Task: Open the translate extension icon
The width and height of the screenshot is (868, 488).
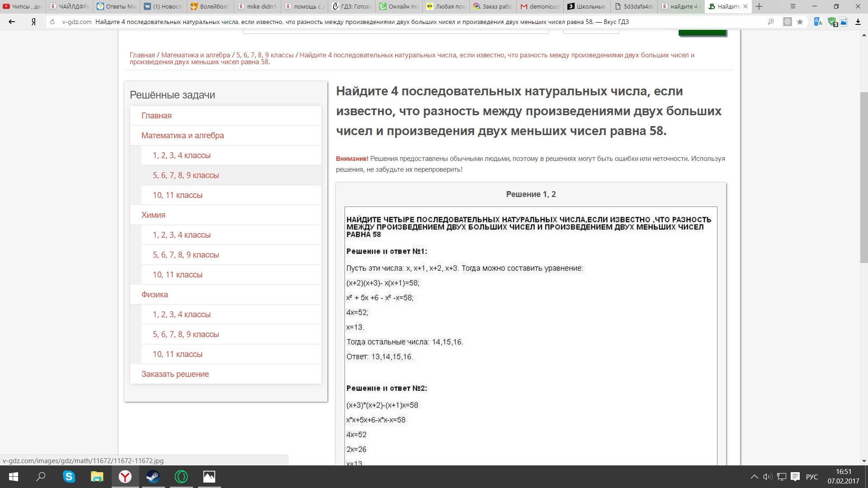Action: 817,22
